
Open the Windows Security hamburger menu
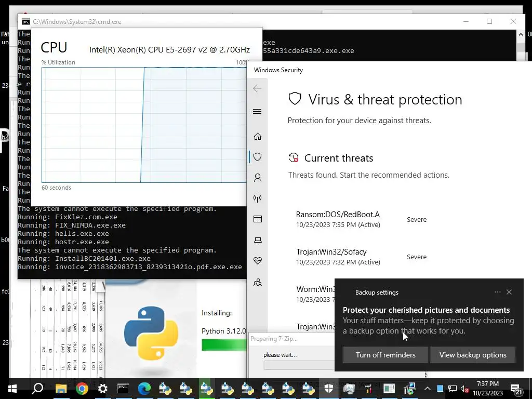(x=257, y=112)
